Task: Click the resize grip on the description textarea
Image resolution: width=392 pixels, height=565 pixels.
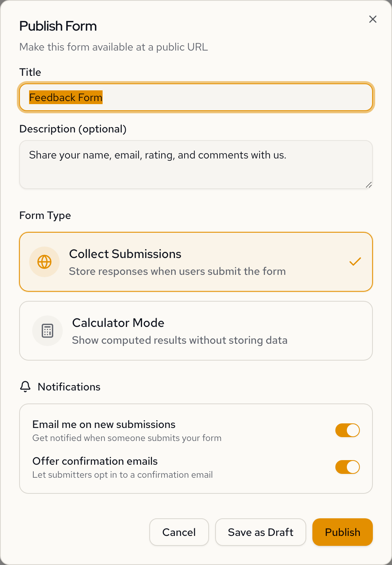Action: click(369, 185)
